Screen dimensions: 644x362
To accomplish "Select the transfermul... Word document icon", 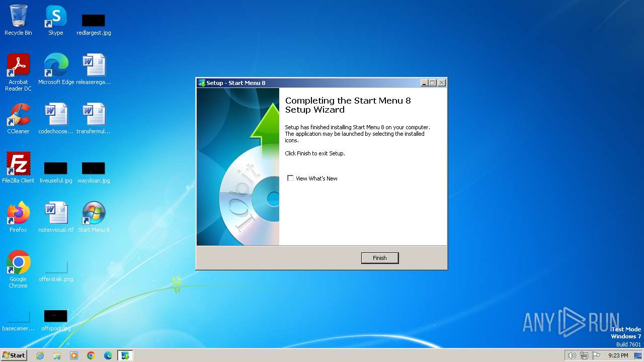I will 94,119.
